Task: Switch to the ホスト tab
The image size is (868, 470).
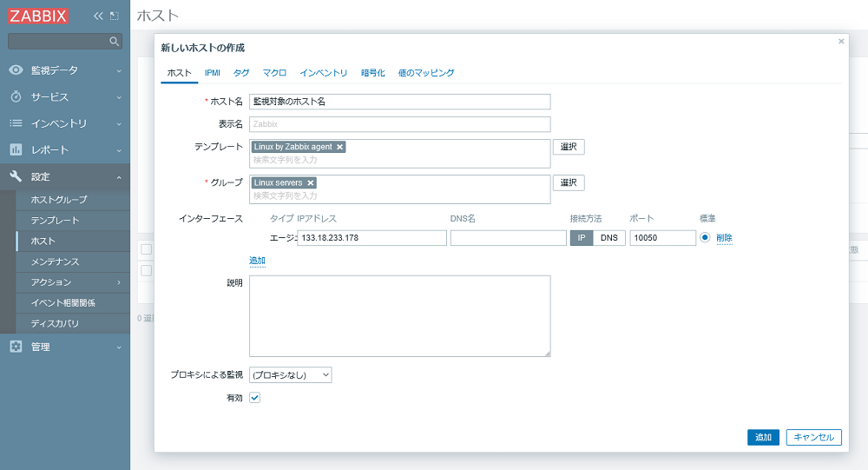Action: coord(180,73)
